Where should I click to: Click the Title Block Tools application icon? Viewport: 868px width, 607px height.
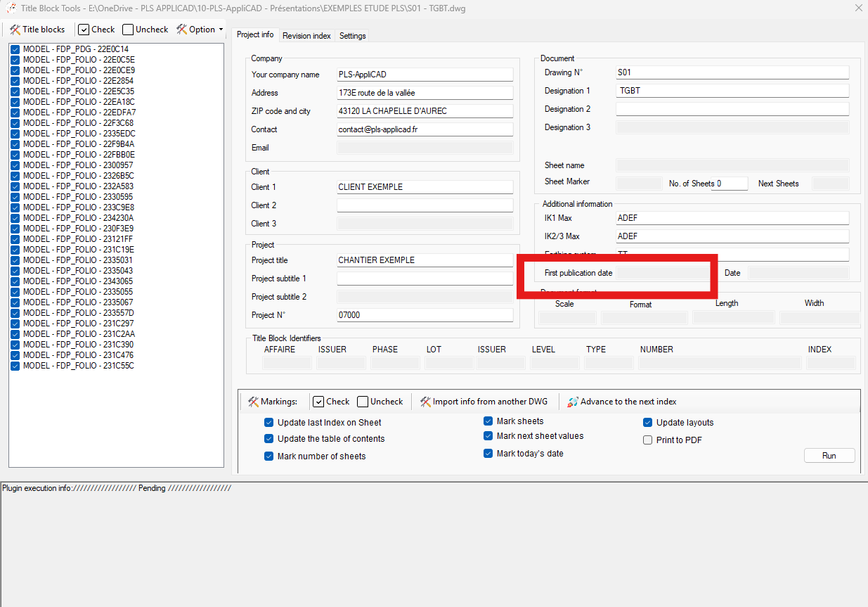point(10,8)
